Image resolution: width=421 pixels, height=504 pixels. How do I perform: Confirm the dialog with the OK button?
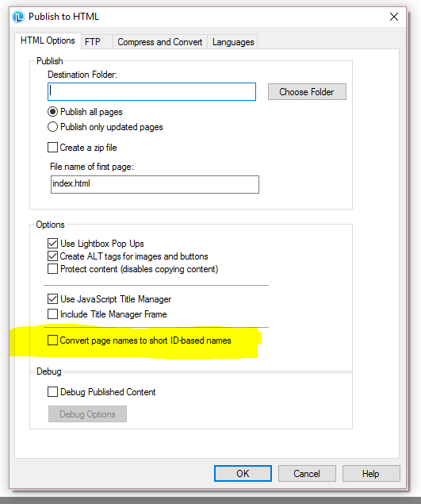(x=243, y=474)
